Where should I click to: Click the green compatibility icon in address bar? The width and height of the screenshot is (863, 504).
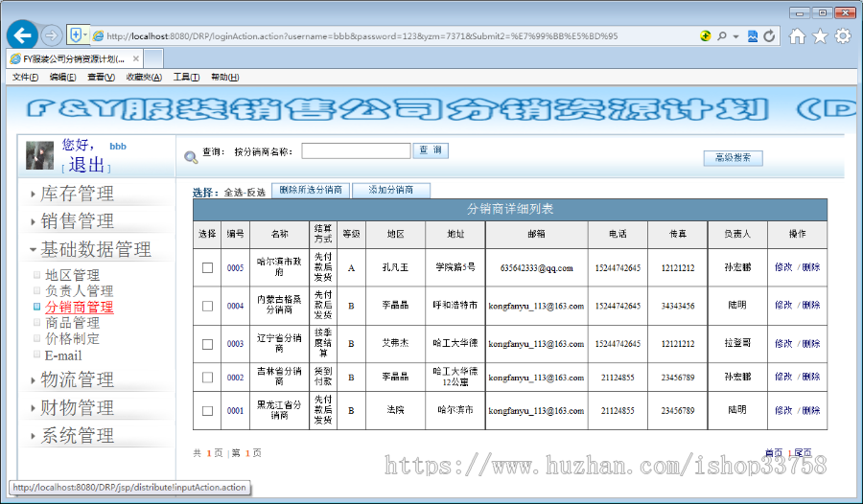coord(705,35)
